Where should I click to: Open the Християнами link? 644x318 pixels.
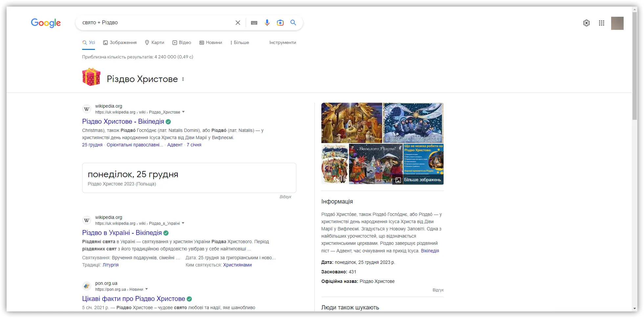point(237,265)
